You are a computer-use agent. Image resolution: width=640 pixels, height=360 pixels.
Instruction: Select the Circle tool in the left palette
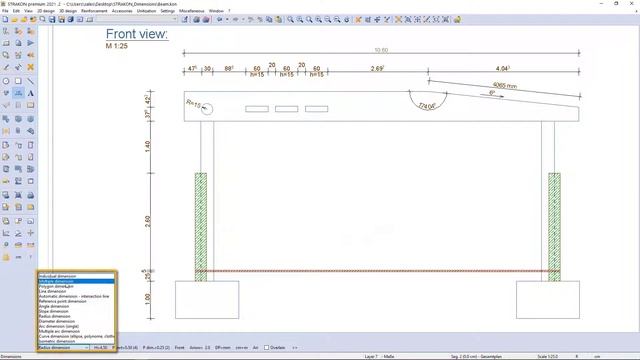6,81
